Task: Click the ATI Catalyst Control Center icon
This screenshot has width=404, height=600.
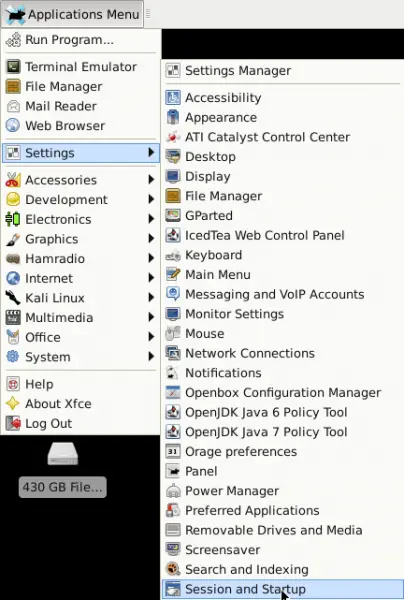Action: click(173, 137)
